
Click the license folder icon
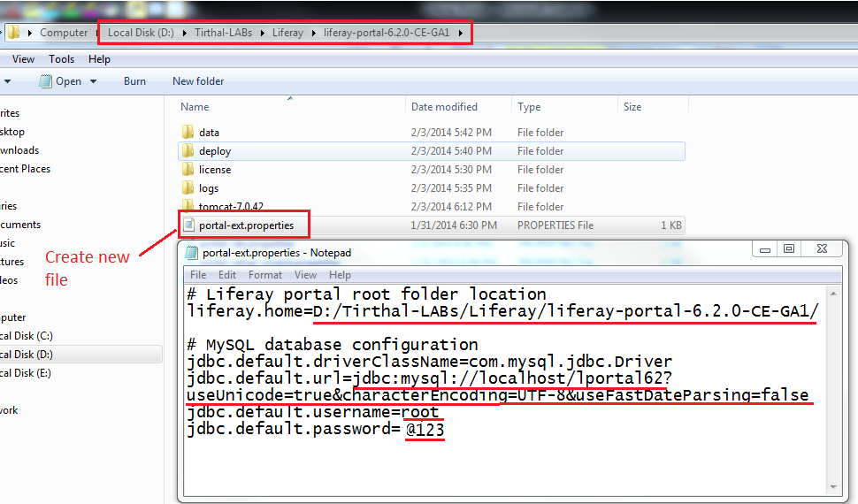[188, 169]
